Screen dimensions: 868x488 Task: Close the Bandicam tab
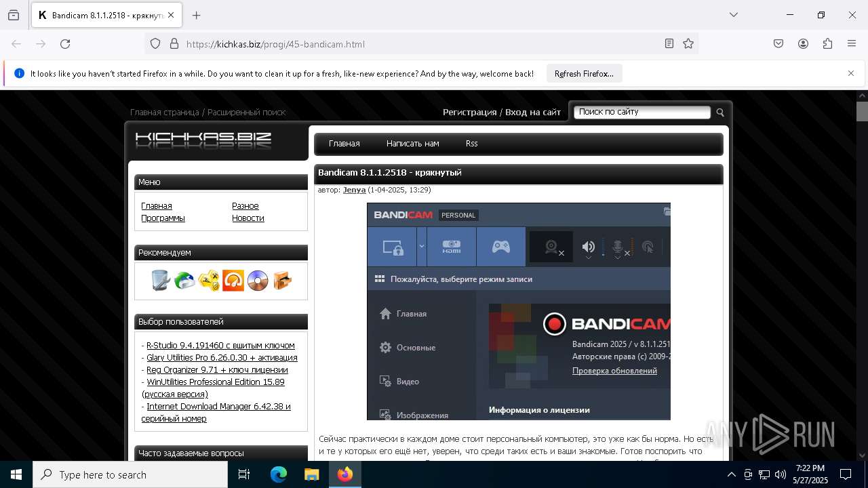pyautogui.click(x=170, y=15)
